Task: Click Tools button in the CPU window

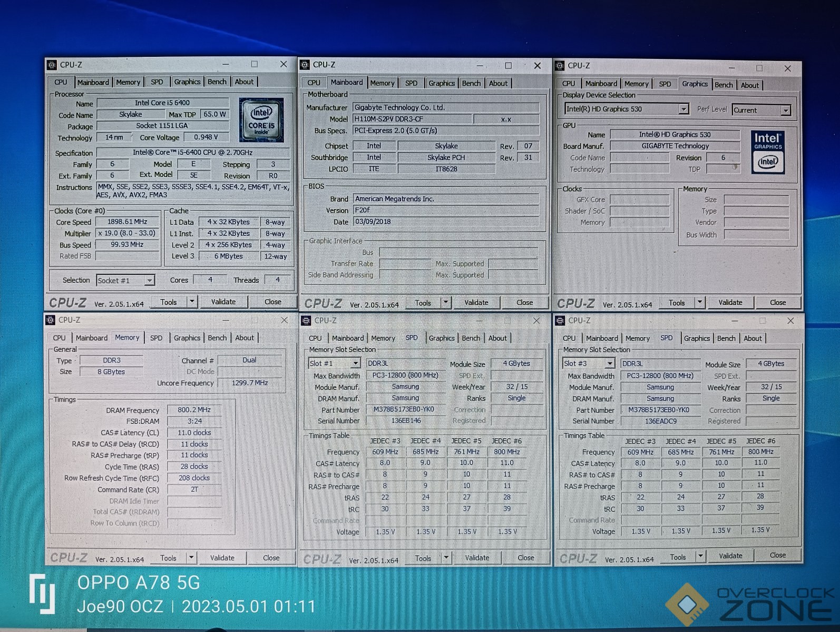Action: [x=169, y=302]
